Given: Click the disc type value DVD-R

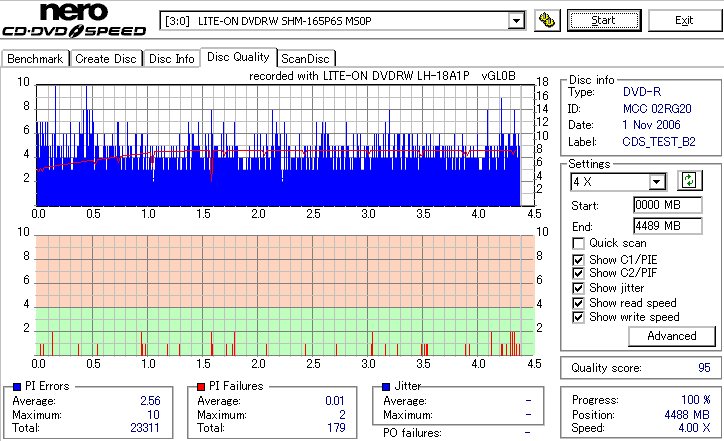Looking at the screenshot, I should [642, 92].
